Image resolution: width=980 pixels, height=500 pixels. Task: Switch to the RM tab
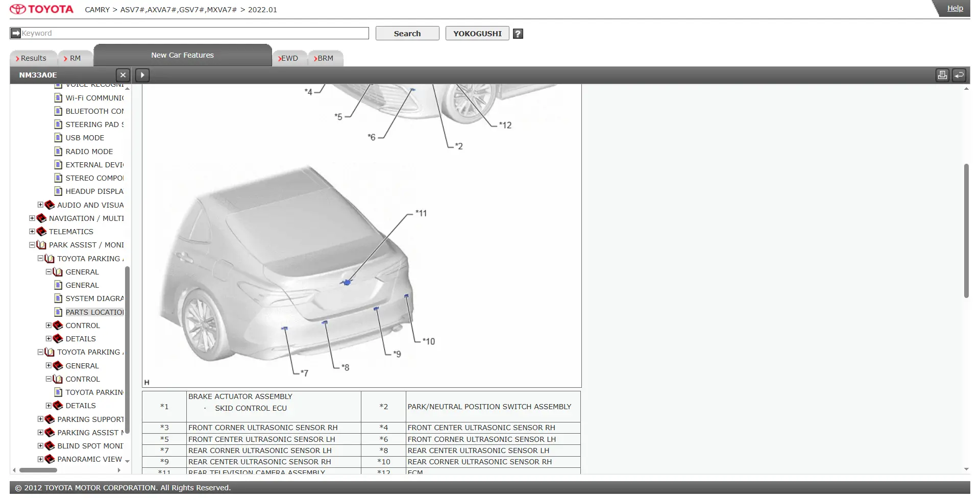(x=75, y=58)
